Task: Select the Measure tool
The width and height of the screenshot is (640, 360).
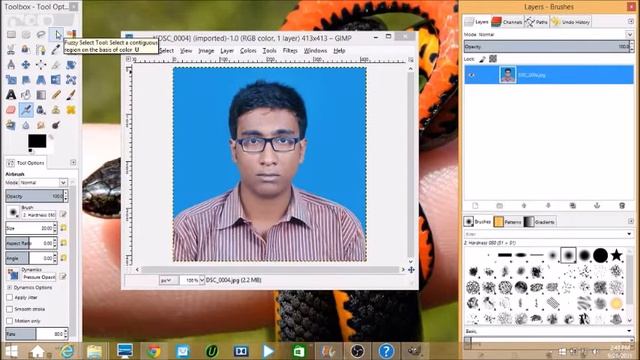Action: [x=11, y=65]
